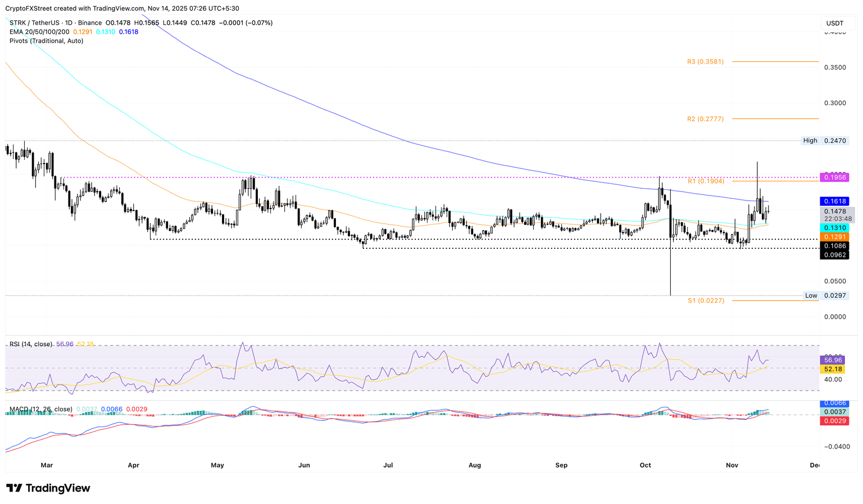Click the RSI (14, close) pane label

coord(29,344)
